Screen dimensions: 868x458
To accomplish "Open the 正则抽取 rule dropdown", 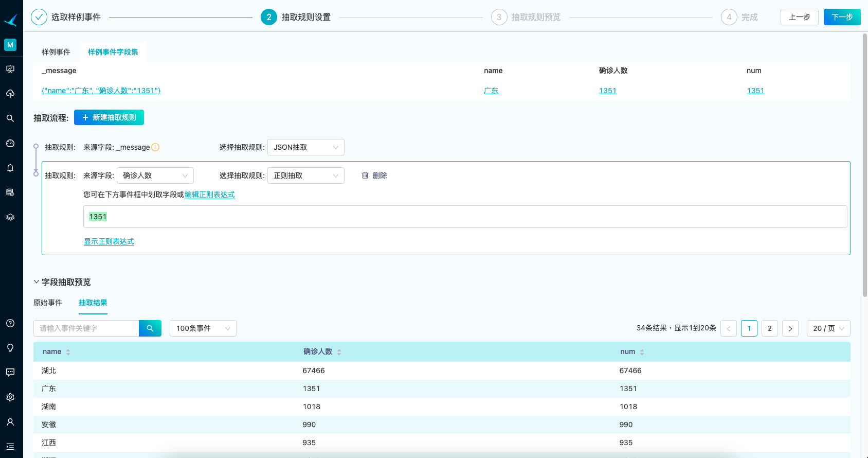I will [306, 175].
